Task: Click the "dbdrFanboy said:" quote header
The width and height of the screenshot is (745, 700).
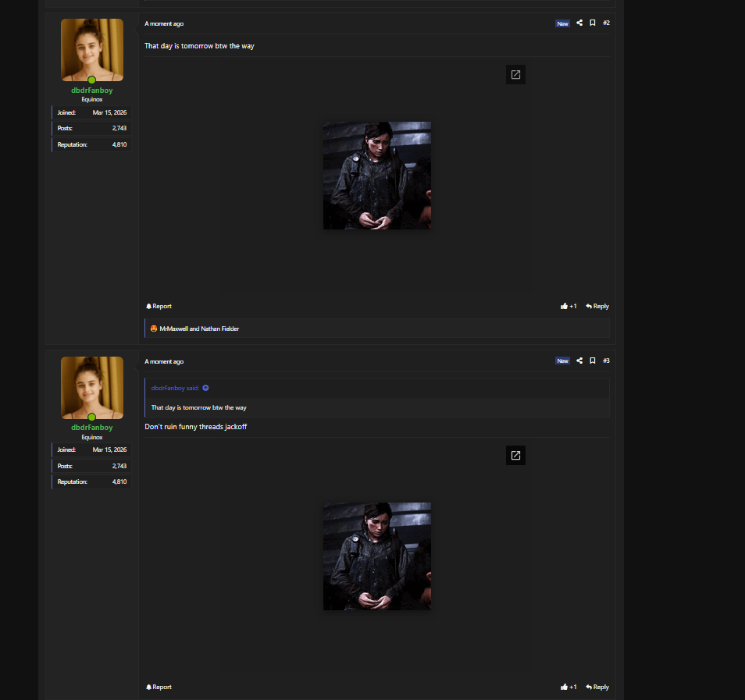Action: coord(176,388)
